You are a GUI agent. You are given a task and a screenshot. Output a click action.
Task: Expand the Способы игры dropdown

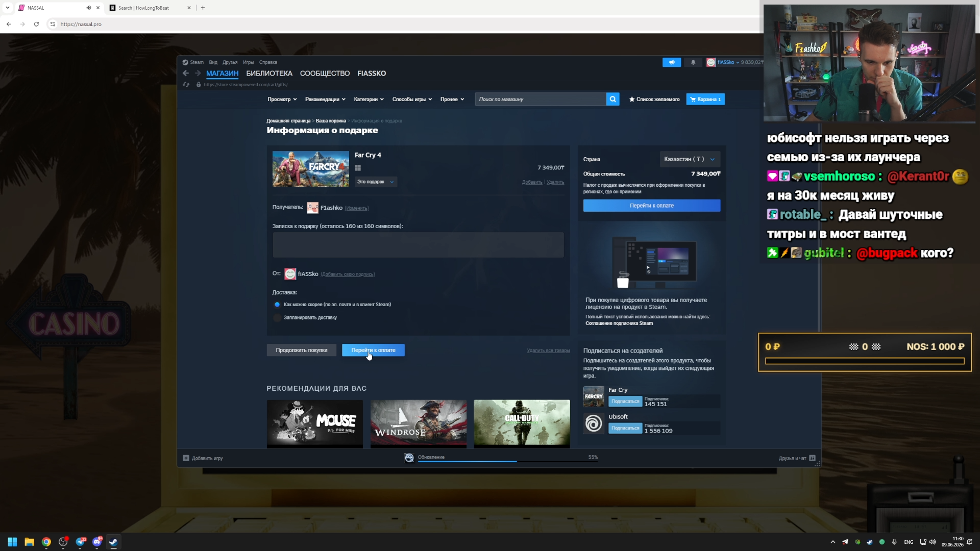(x=412, y=99)
